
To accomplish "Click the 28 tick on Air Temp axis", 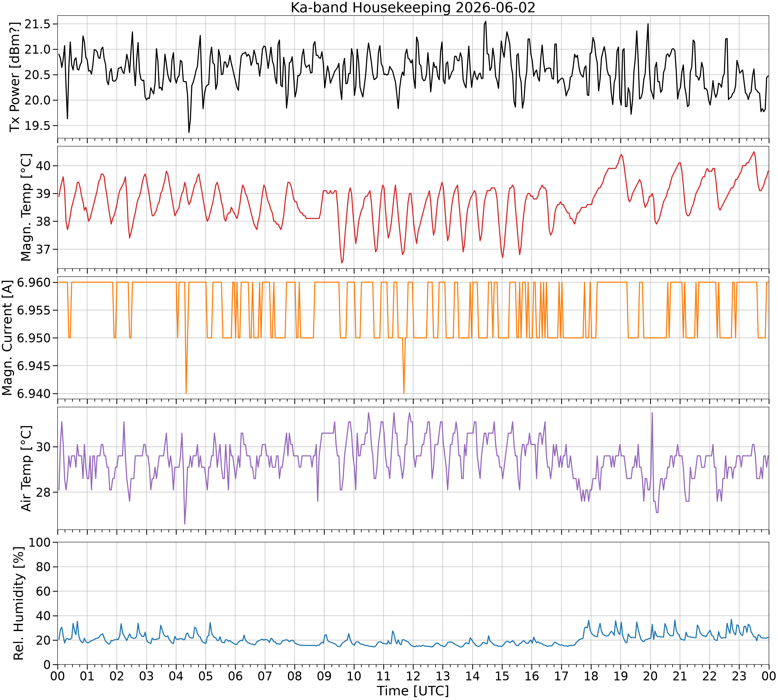I will click(44, 492).
